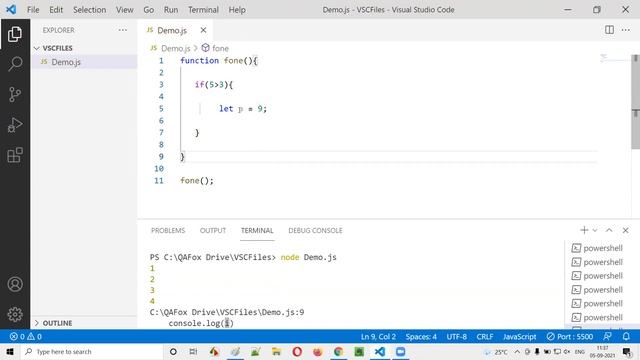This screenshot has width=640, height=360.
Task: Open the Windows Start button
Action: click(10, 351)
